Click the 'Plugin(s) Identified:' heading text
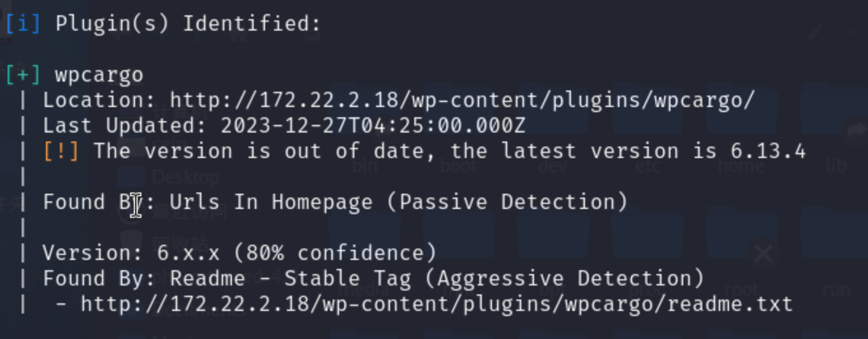The image size is (868, 339). click(x=188, y=24)
